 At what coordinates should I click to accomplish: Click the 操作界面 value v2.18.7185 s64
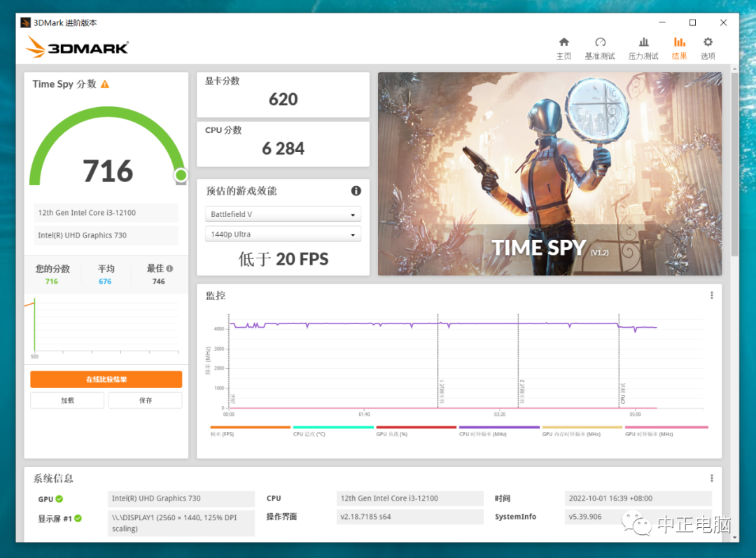pos(409,517)
